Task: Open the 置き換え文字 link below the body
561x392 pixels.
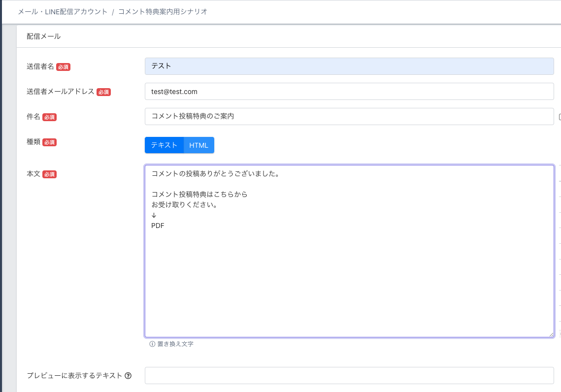Action: (x=175, y=344)
